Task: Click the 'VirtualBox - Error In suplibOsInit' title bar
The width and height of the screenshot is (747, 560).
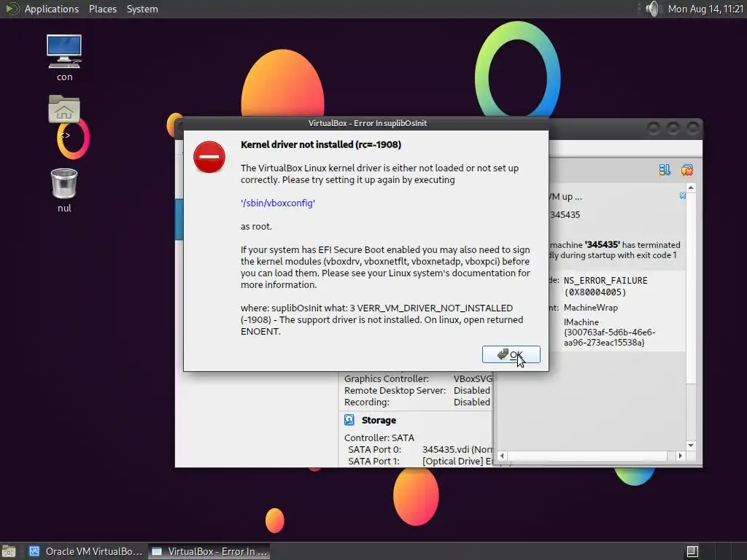Action: (367, 123)
